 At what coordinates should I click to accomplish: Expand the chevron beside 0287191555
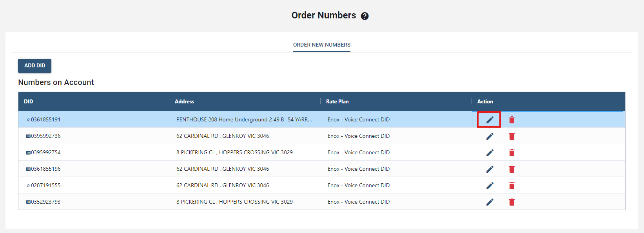28,186
